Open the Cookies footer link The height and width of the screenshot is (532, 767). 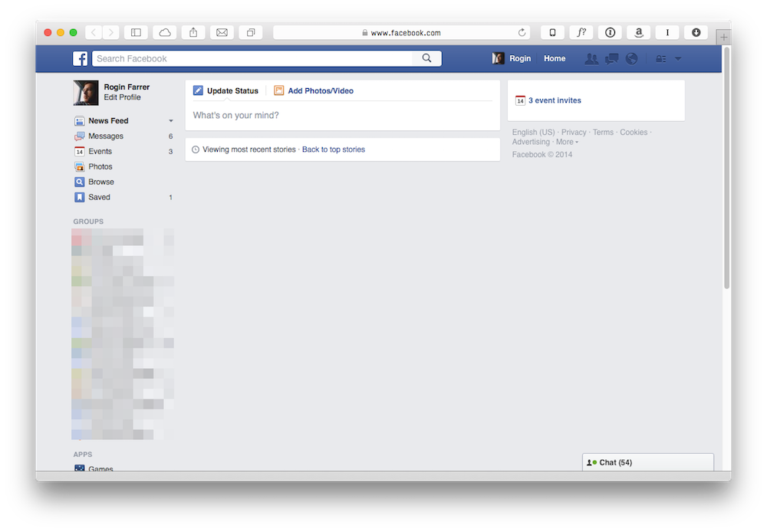click(634, 132)
